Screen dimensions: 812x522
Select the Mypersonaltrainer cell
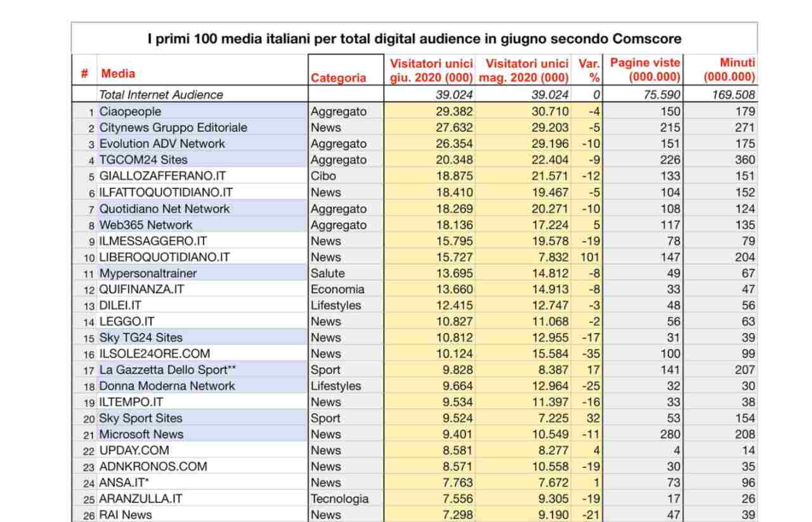click(x=148, y=273)
